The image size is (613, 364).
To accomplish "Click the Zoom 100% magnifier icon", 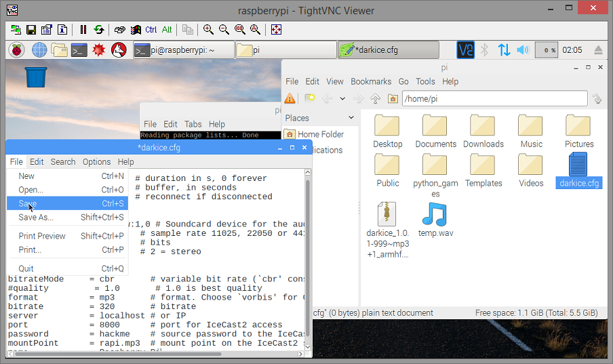I will [239, 30].
